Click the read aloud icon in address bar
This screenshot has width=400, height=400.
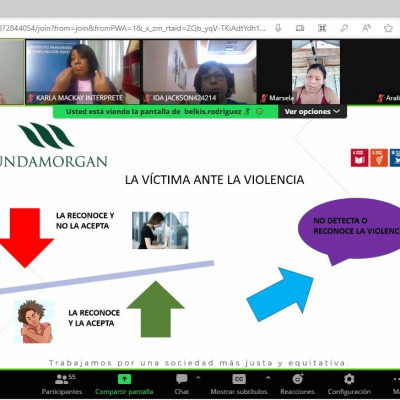pos(366,28)
